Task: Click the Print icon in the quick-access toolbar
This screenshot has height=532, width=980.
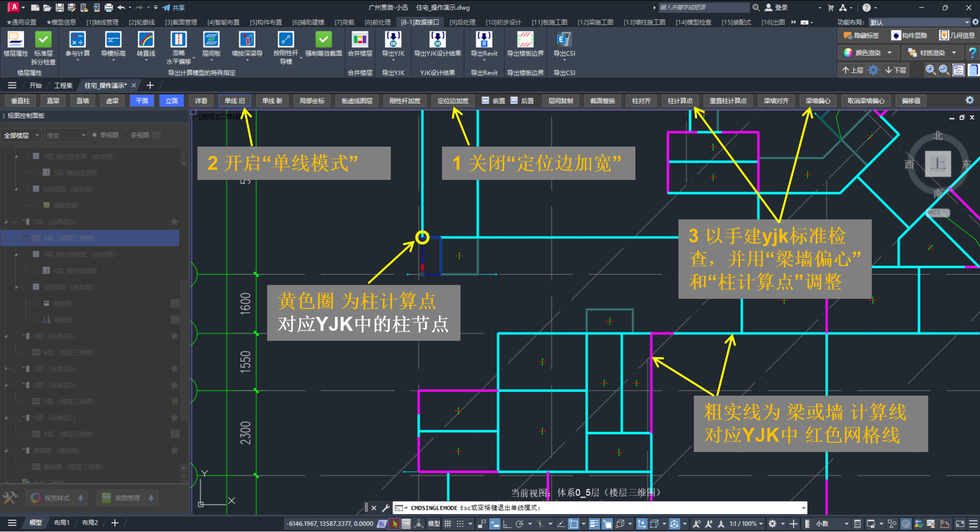Action: pos(108,8)
